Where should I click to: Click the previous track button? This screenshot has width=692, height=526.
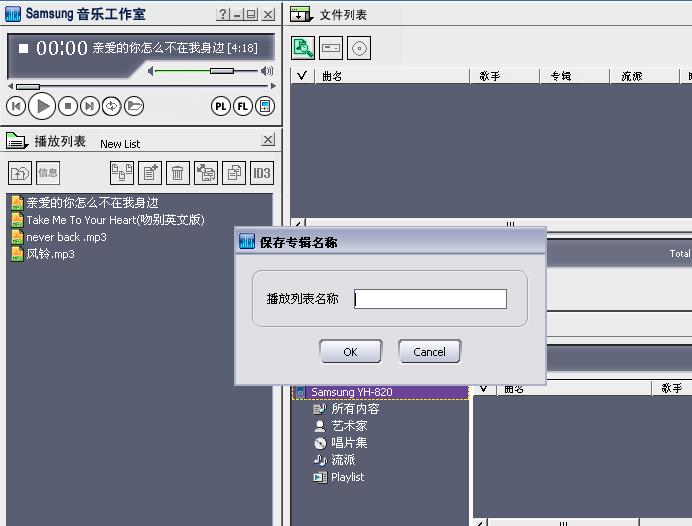[16, 106]
